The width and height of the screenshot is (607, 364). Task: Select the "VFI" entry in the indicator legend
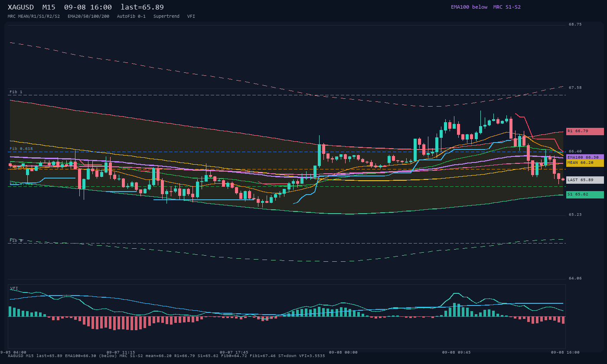[x=191, y=16]
